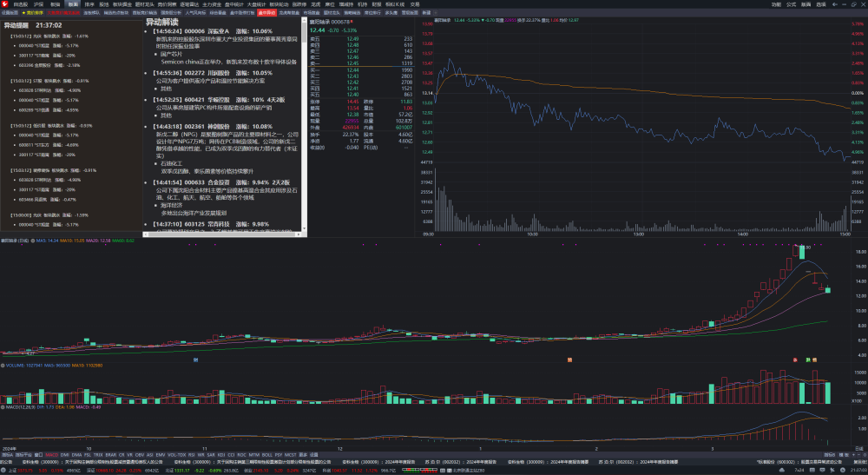Click the vertical scrollbar of 异动解读 panel
Screen dimensions: 868x475
click(304, 124)
